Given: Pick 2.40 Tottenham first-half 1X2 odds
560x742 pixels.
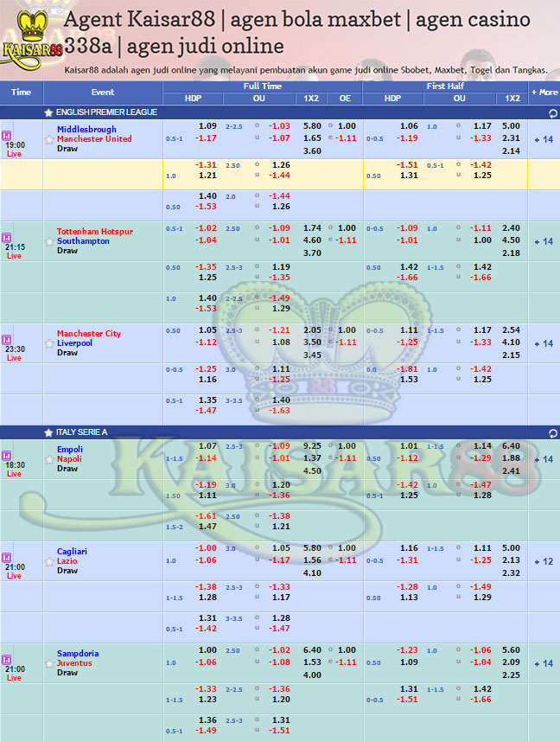Looking at the screenshot, I should pos(512,227).
